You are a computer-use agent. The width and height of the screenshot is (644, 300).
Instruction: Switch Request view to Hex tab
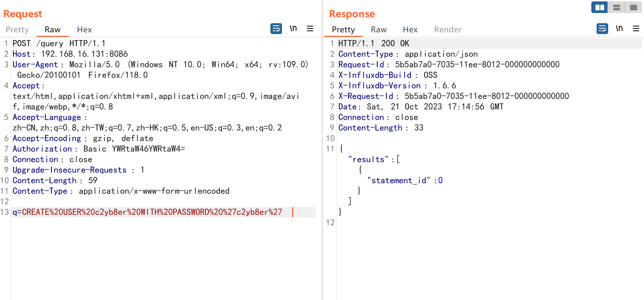point(84,30)
